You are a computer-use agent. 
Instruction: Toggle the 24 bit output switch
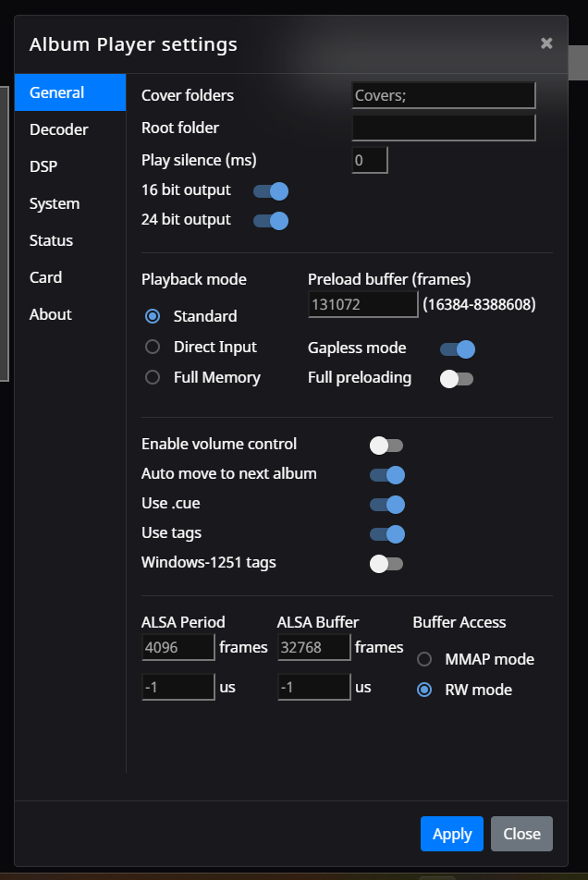point(271,221)
